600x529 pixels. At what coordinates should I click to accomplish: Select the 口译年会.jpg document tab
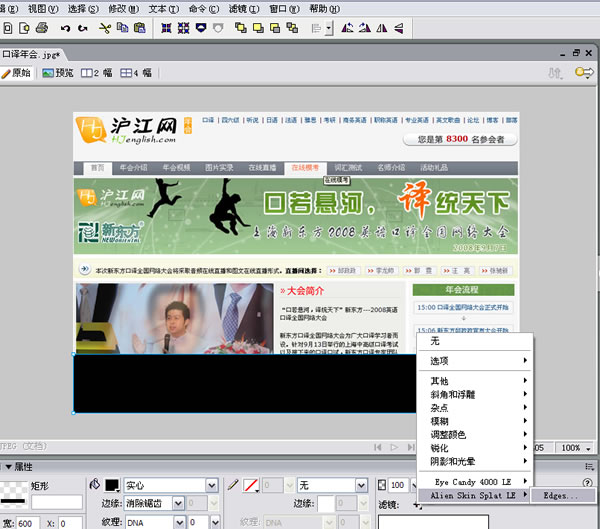click(31, 54)
